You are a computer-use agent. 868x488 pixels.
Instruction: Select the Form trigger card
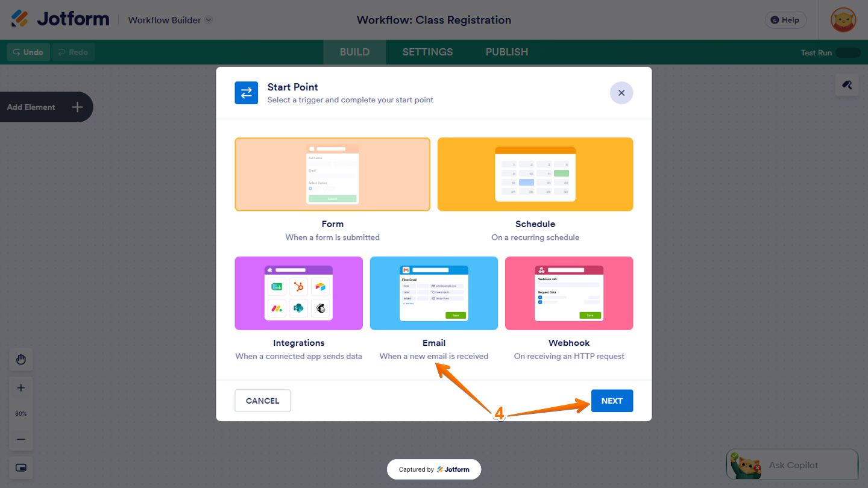coord(333,174)
